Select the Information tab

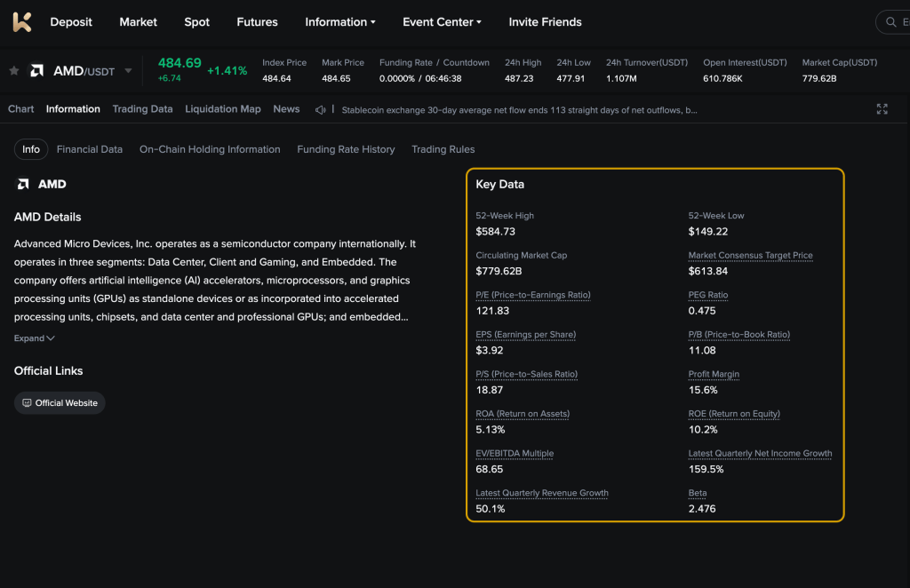(73, 109)
